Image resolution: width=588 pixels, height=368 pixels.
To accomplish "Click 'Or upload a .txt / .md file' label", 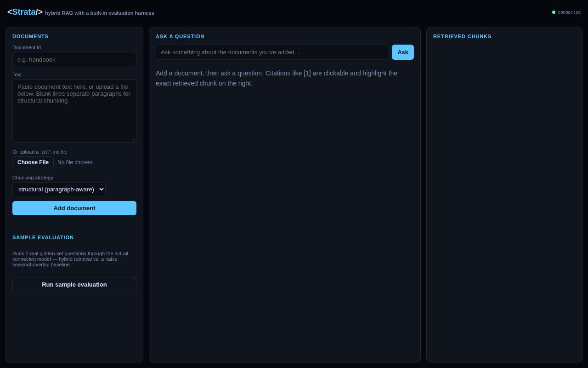I will pyautogui.click(x=40, y=152).
